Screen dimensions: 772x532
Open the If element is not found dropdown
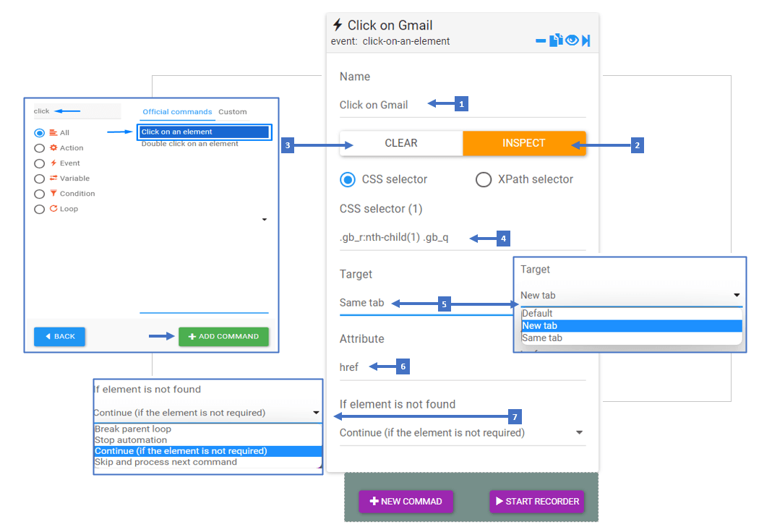(462, 432)
